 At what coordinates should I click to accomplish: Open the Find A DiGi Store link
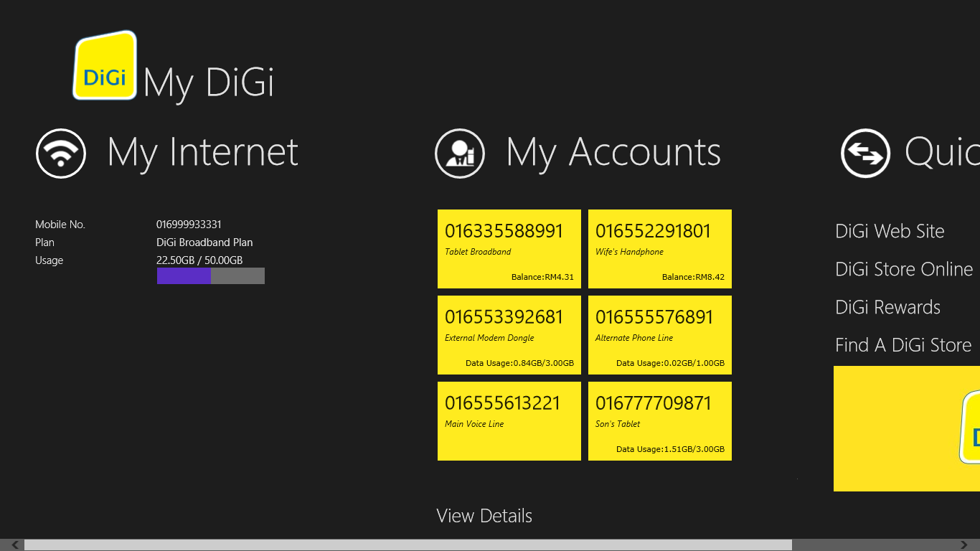pos(903,345)
